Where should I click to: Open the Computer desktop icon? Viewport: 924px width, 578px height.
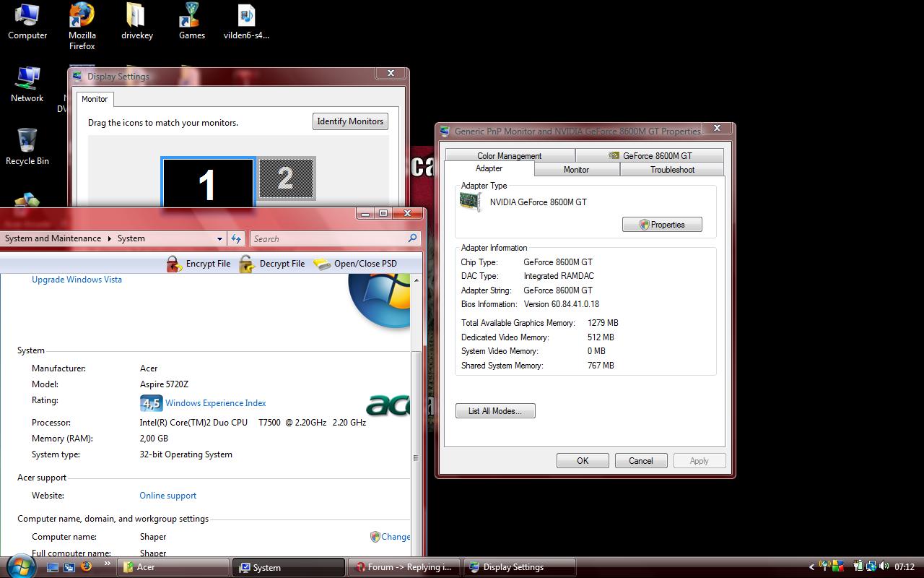pyautogui.click(x=27, y=21)
